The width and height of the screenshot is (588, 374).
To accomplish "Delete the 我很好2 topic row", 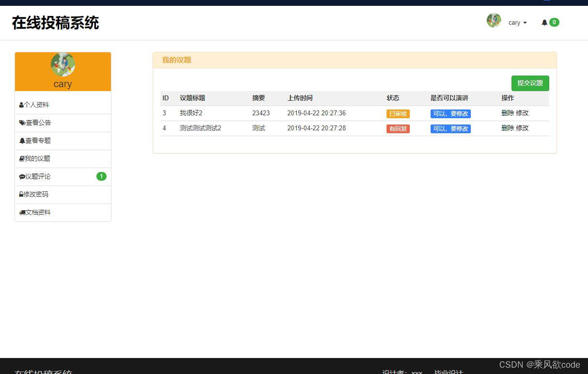I will [508, 113].
